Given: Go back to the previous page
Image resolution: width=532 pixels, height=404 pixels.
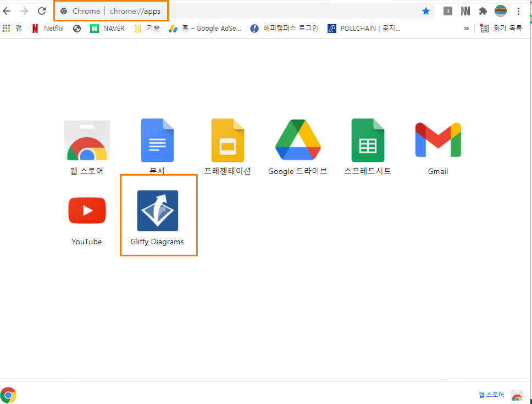Looking at the screenshot, I should tap(7, 11).
